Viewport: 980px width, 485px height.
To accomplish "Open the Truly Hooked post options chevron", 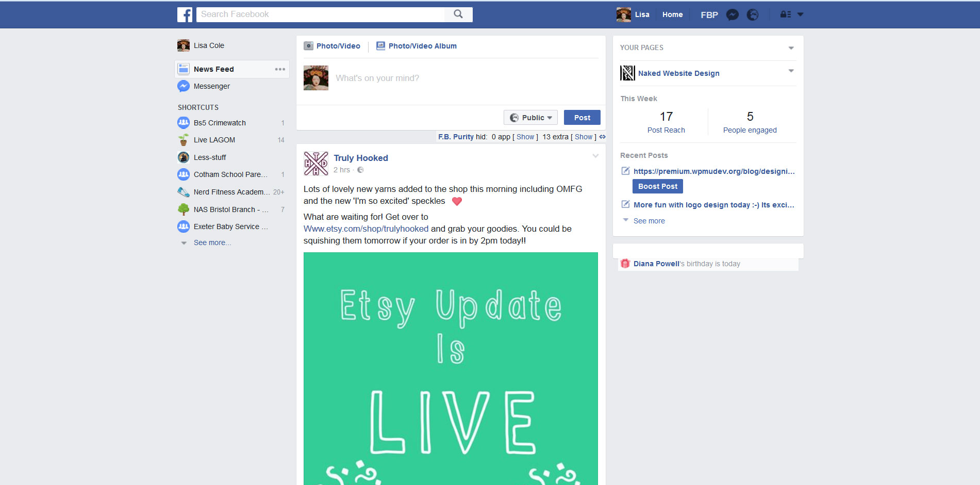I will 595,156.
